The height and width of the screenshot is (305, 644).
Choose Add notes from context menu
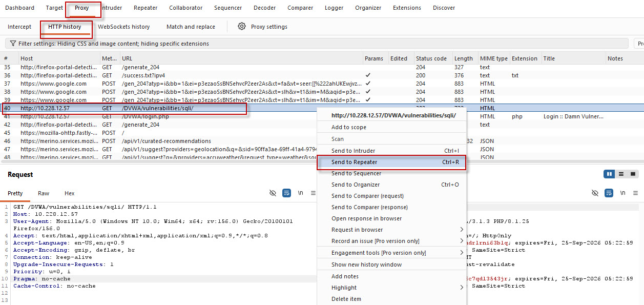click(x=392, y=276)
